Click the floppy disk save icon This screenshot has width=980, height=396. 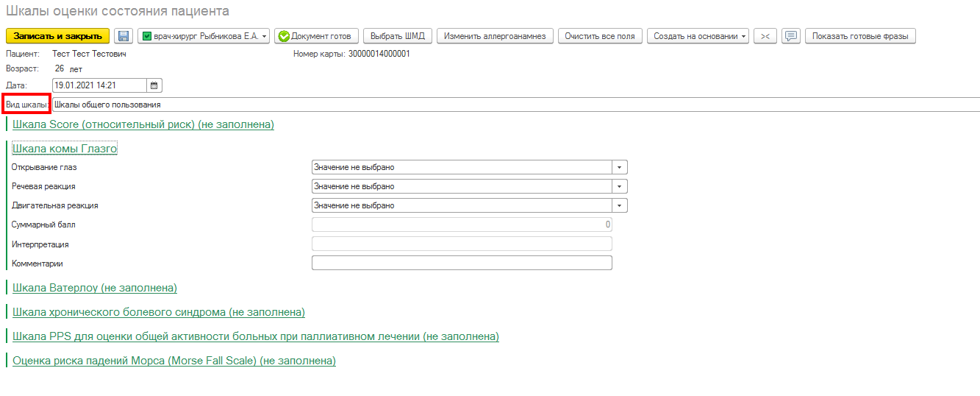coord(123,36)
